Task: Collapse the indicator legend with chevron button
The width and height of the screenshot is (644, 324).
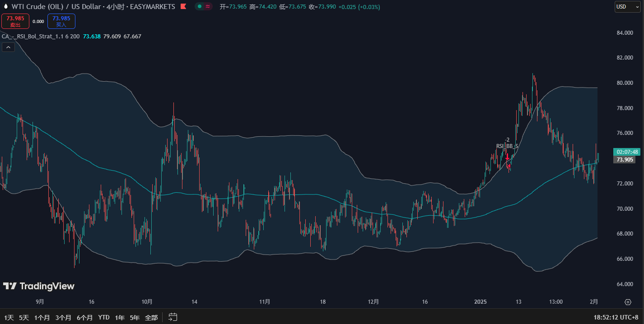Action: pyautogui.click(x=8, y=47)
